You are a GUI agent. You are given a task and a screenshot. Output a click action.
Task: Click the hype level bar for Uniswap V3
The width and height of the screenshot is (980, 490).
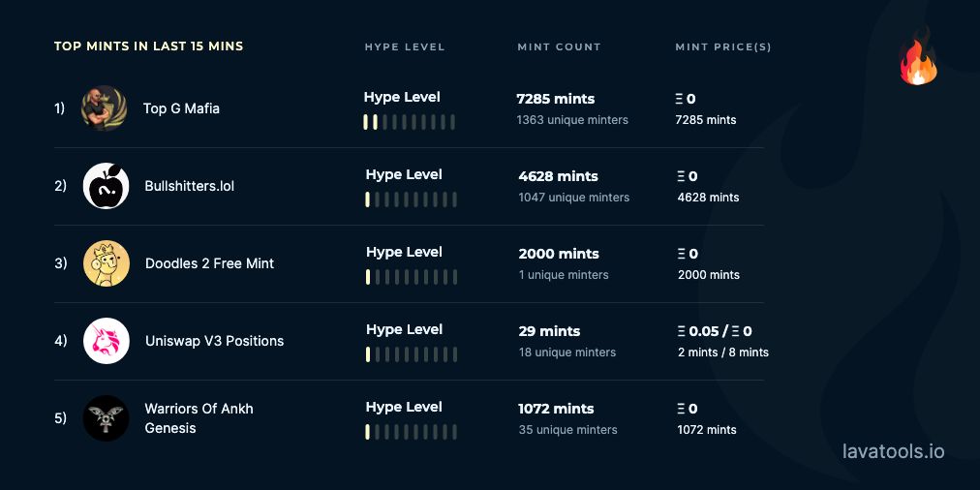[411, 354]
